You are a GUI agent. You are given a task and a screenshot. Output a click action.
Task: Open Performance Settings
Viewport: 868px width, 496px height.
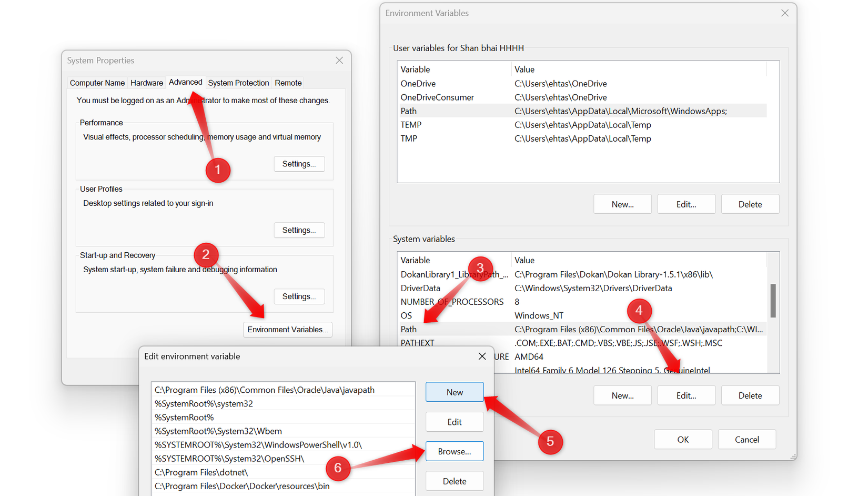[299, 164]
